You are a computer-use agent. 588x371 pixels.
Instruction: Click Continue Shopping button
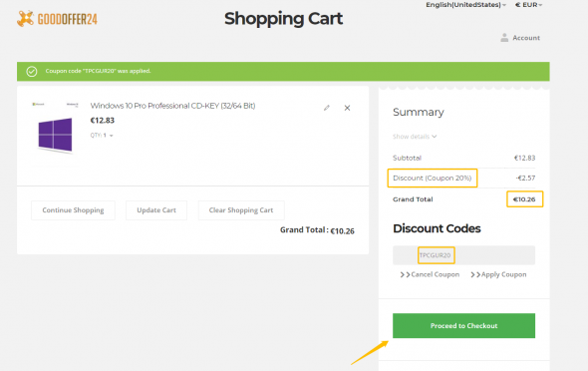73,210
